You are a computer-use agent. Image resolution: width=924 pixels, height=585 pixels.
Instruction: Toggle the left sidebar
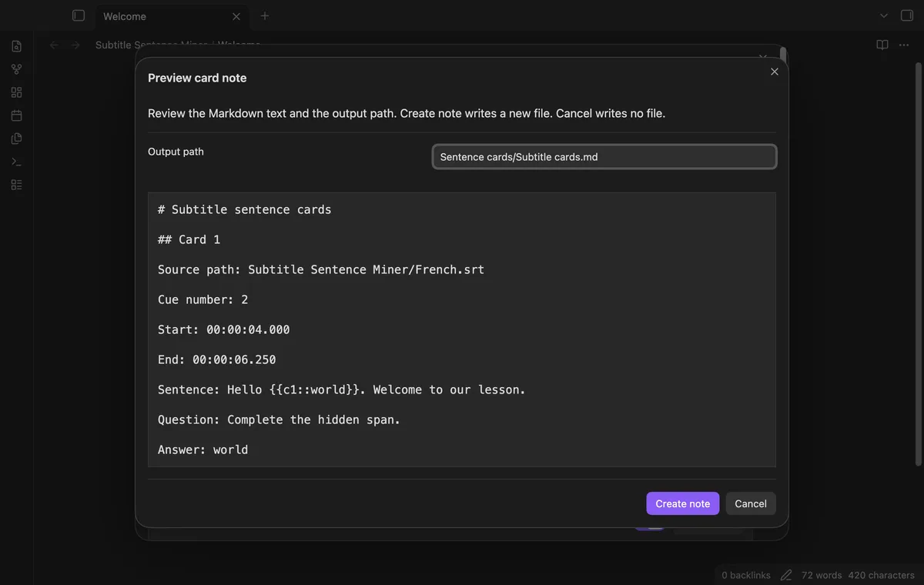pos(78,15)
